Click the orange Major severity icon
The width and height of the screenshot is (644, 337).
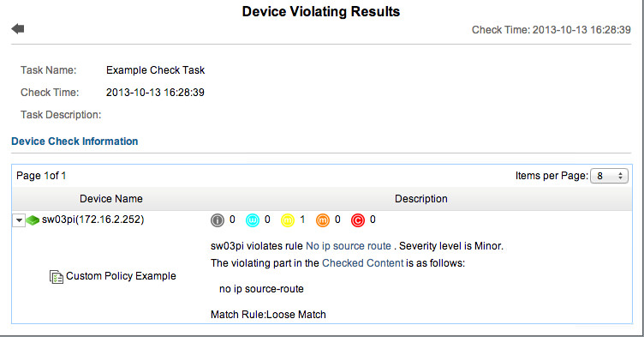click(x=323, y=220)
